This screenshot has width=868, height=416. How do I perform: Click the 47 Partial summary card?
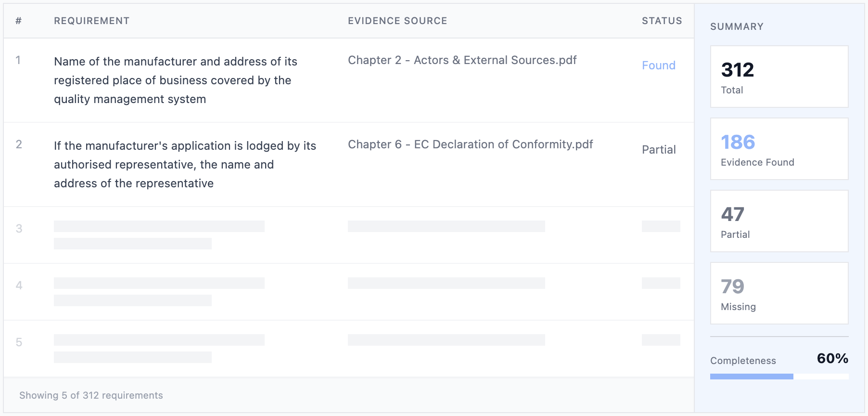(779, 221)
